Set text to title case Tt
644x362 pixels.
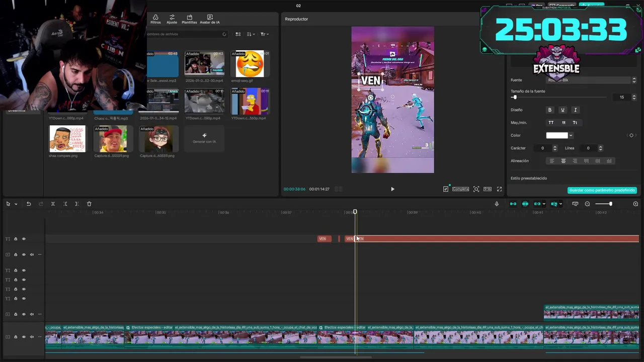click(x=575, y=123)
